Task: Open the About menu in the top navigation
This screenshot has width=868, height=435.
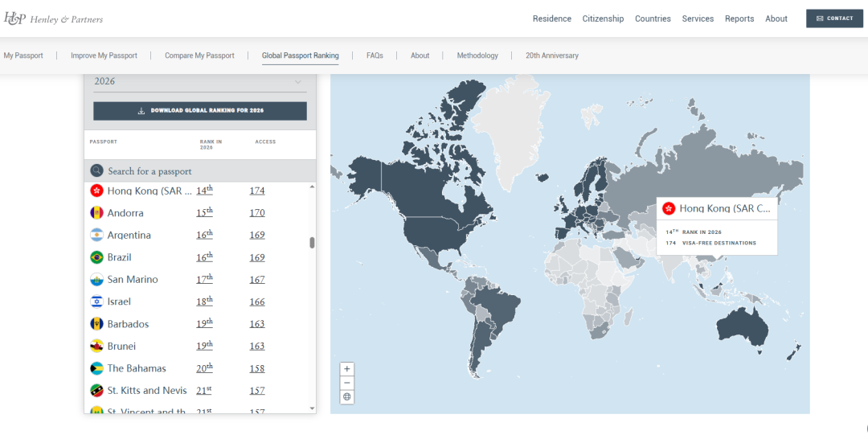Action: pyautogui.click(x=776, y=18)
